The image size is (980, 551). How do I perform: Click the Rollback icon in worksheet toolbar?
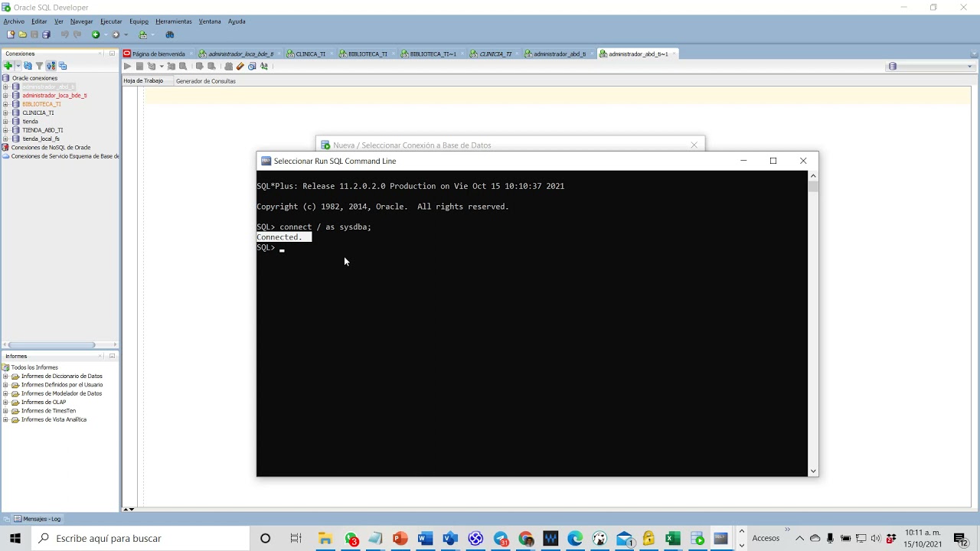coord(211,66)
